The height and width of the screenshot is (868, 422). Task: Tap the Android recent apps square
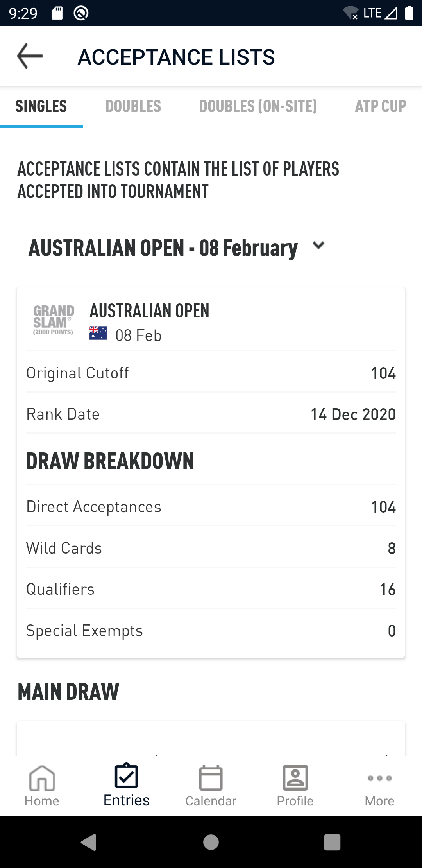point(333,842)
